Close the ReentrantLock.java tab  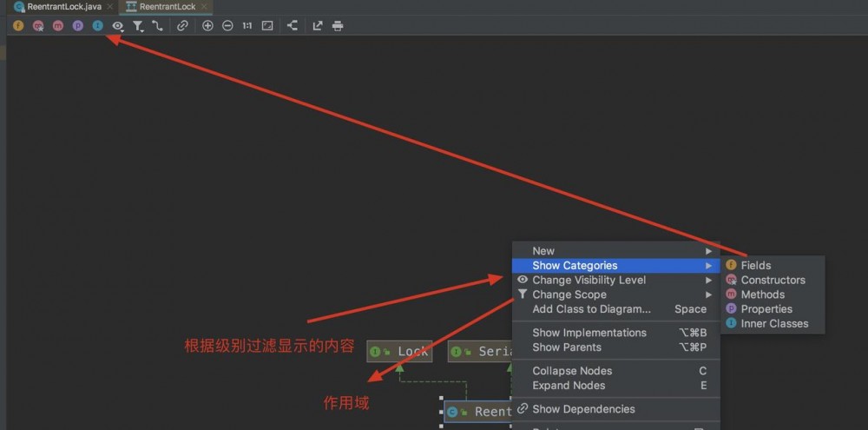point(109,7)
